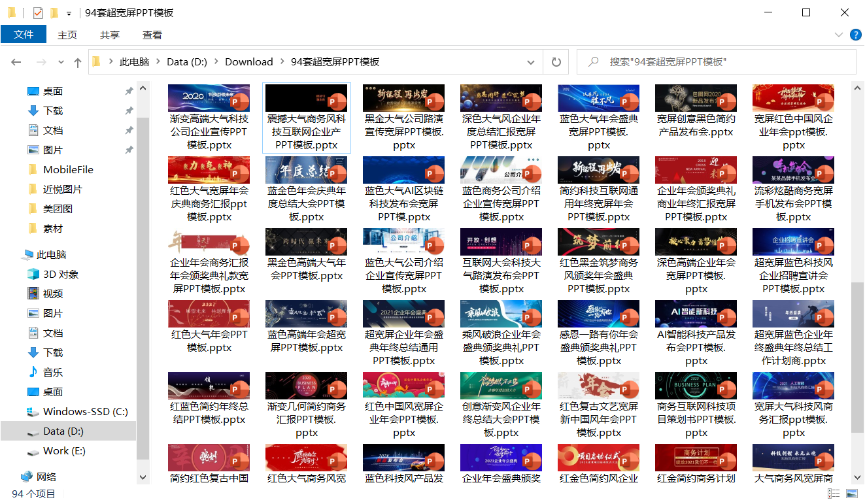
Task: Switch to the 主页 ribbon tab
Action: pos(67,35)
